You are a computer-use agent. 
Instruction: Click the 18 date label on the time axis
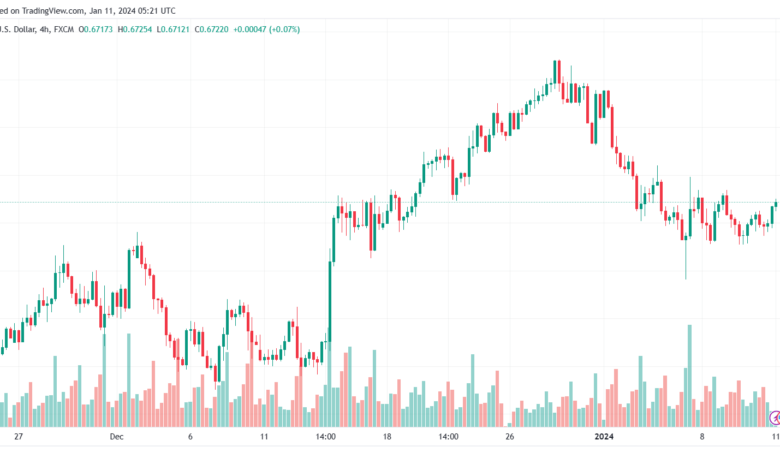coord(386,437)
